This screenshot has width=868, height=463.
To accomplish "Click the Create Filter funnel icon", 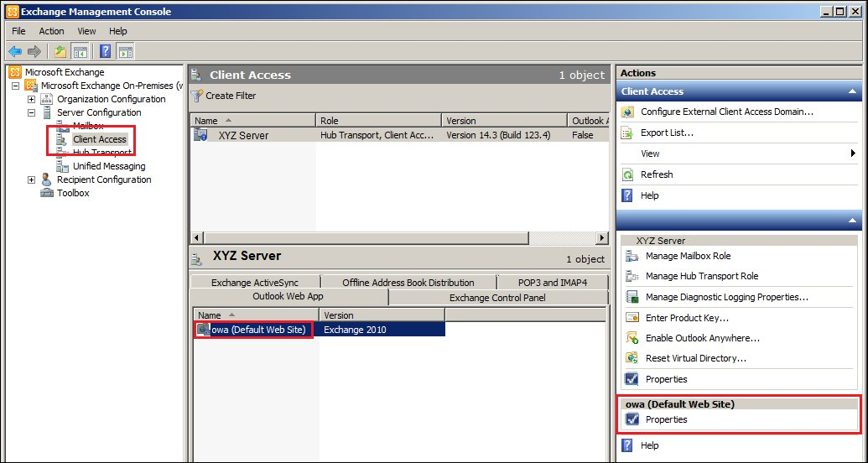I will (x=197, y=96).
